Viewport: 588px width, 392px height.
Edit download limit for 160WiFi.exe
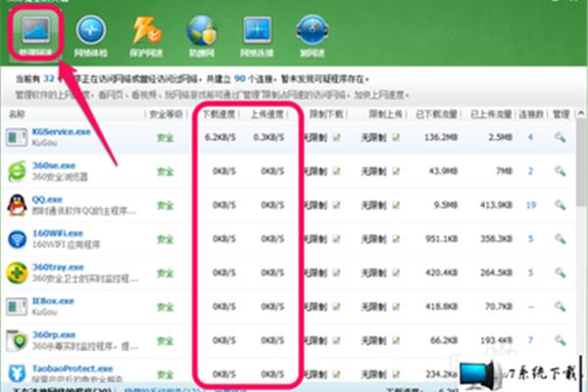pyautogui.click(x=336, y=239)
